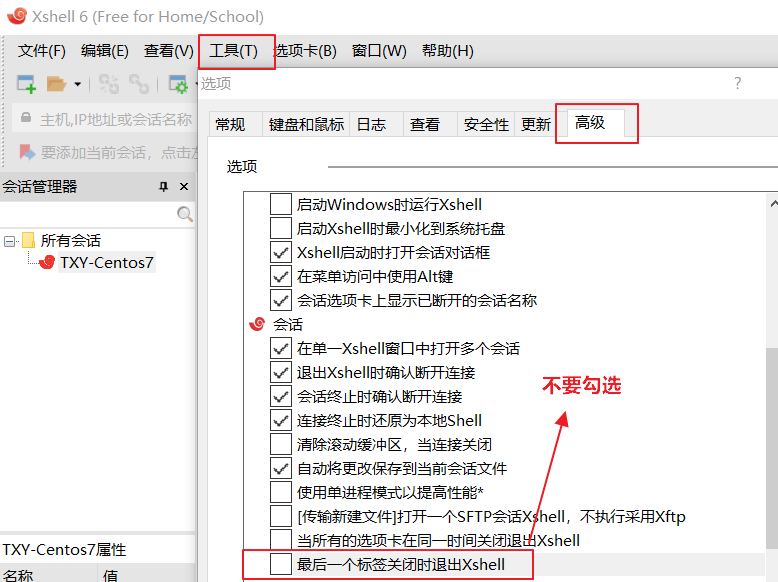Screen dimensions: 778x582
Task: Check 使用单进程模式以提高性能
Action: (280, 492)
